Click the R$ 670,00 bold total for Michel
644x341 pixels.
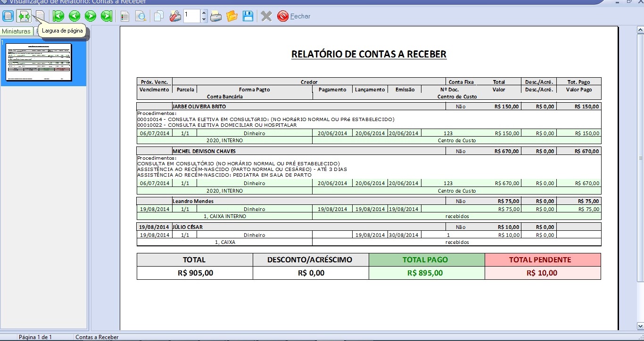[x=506, y=151]
